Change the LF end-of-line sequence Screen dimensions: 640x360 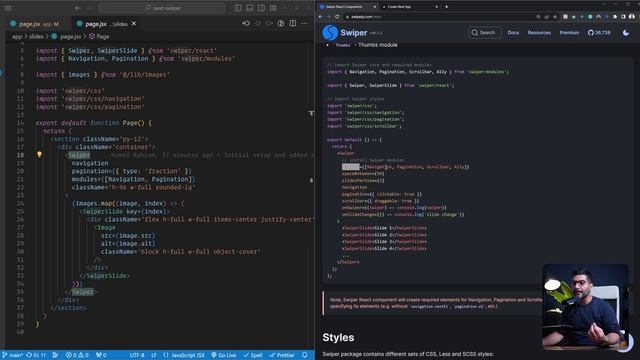pyautogui.click(x=154, y=355)
